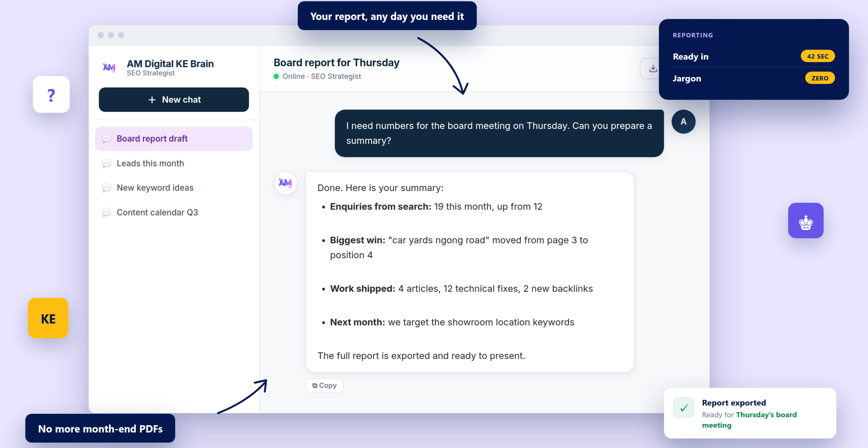Copy the summary response
868x448 pixels.
pyautogui.click(x=324, y=385)
